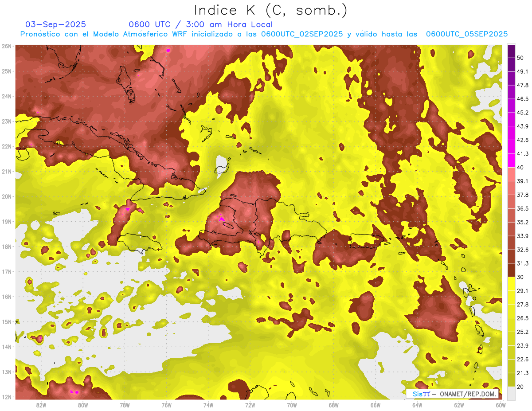This screenshot has height=411, width=532.
Task: Click the latitude label '24N'
Action: pos(7,96)
